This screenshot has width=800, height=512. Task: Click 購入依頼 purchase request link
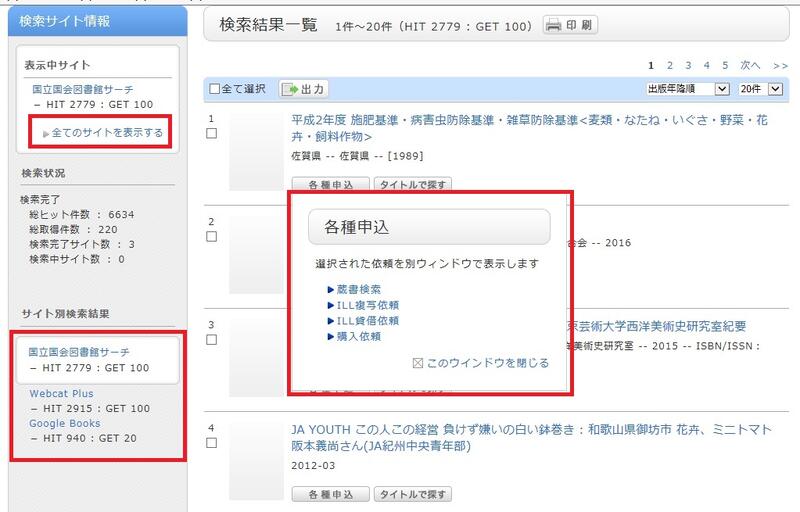coord(354,337)
